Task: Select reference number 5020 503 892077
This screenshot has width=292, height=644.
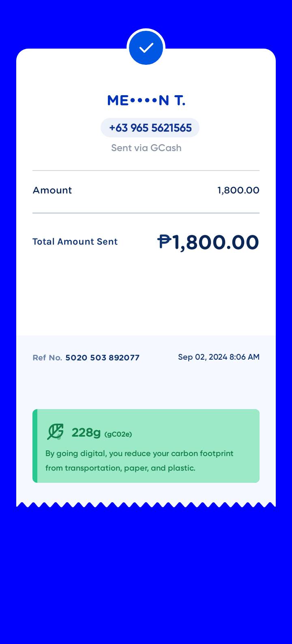Action: point(102,358)
